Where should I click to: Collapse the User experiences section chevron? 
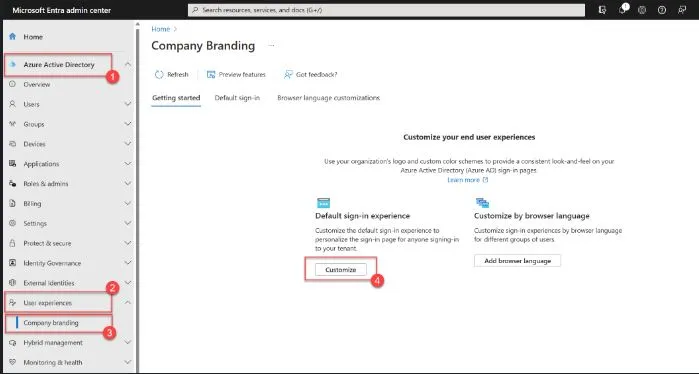[x=128, y=303]
